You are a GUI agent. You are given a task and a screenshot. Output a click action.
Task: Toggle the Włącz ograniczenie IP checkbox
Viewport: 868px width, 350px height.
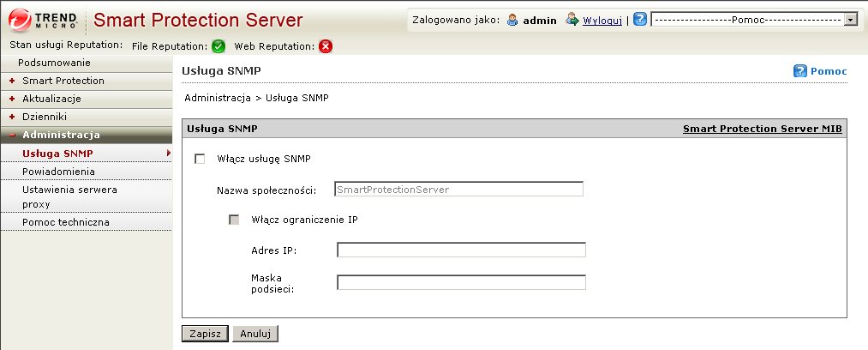(x=234, y=220)
